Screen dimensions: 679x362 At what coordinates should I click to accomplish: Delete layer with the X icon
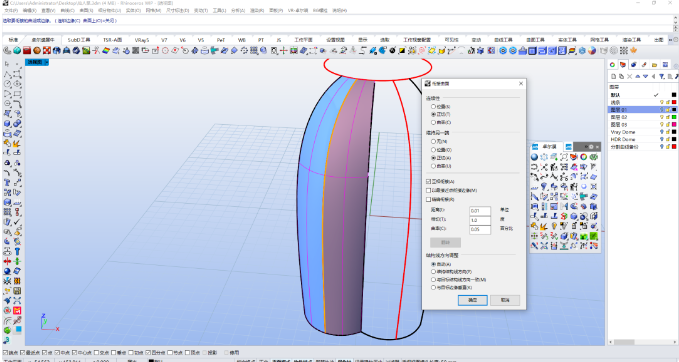pyautogui.click(x=629, y=76)
